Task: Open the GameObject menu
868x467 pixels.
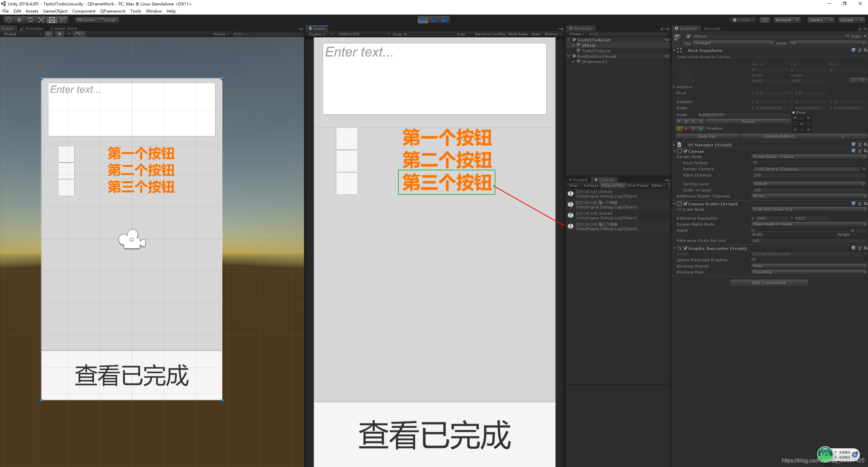Action: tap(55, 11)
